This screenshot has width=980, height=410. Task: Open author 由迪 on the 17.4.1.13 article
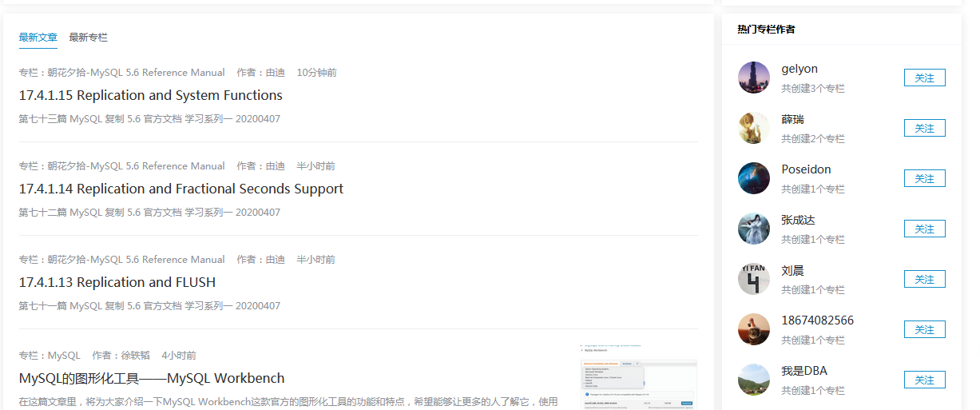pos(260,260)
